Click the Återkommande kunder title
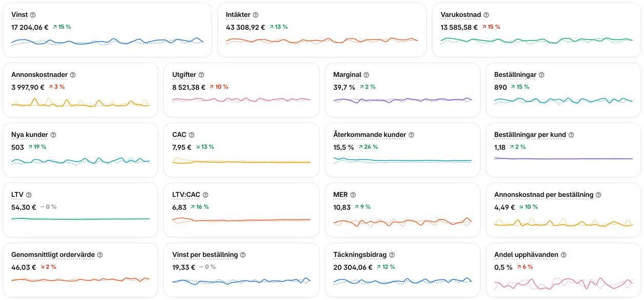644x300 pixels. pyautogui.click(x=370, y=135)
